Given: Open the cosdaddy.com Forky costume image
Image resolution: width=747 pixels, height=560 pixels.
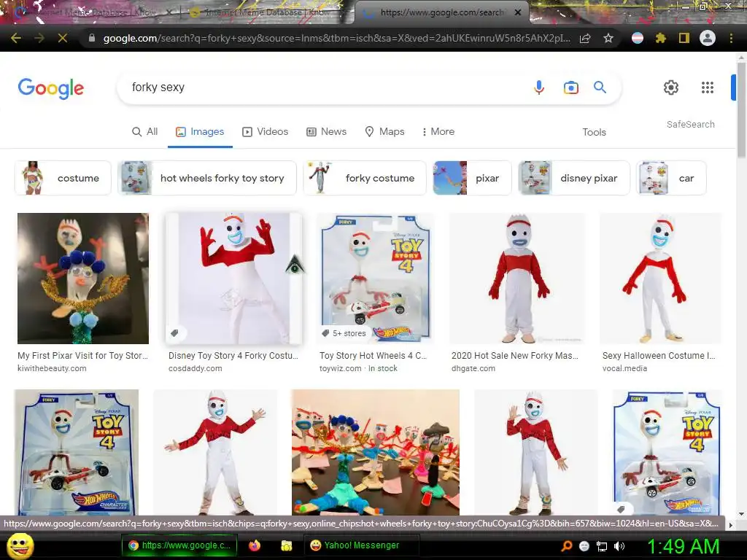Looking at the screenshot, I should (233, 278).
